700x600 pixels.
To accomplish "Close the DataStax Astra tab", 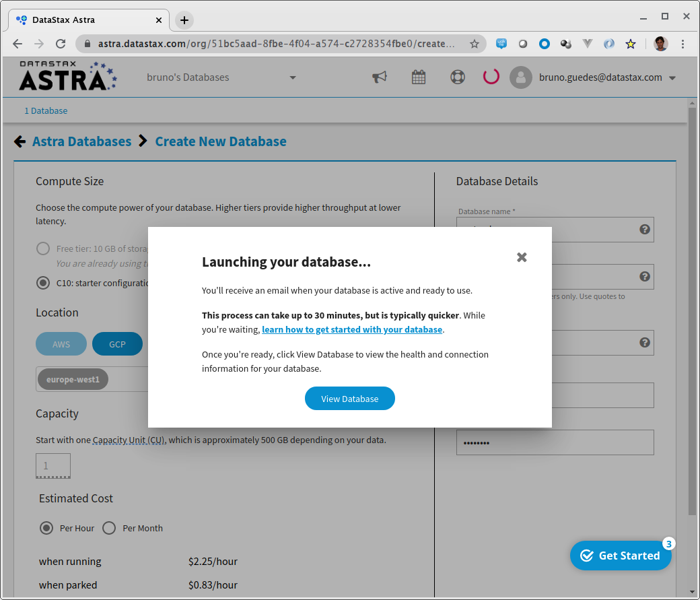I will [158, 20].
